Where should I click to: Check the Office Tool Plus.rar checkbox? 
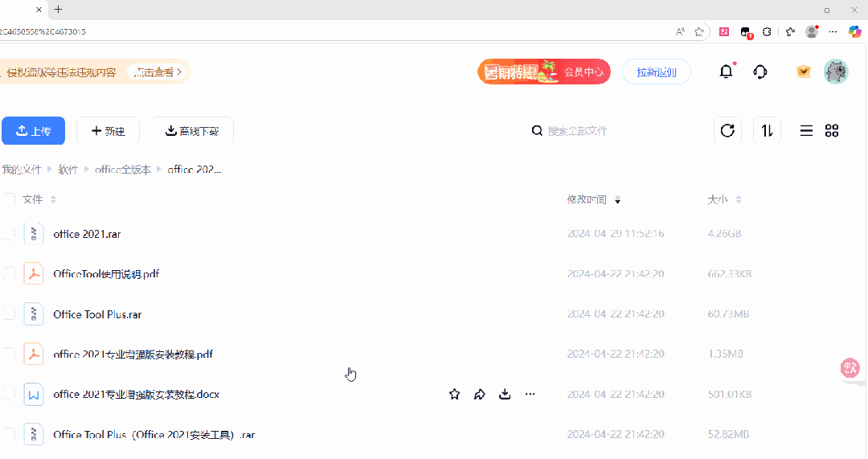coord(8,314)
